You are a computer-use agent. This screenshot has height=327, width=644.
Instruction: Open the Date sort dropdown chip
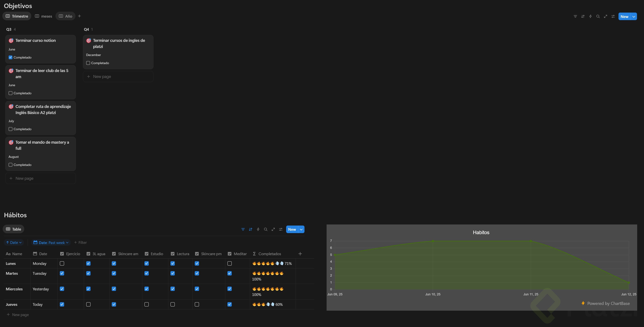[x=14, y=242]
